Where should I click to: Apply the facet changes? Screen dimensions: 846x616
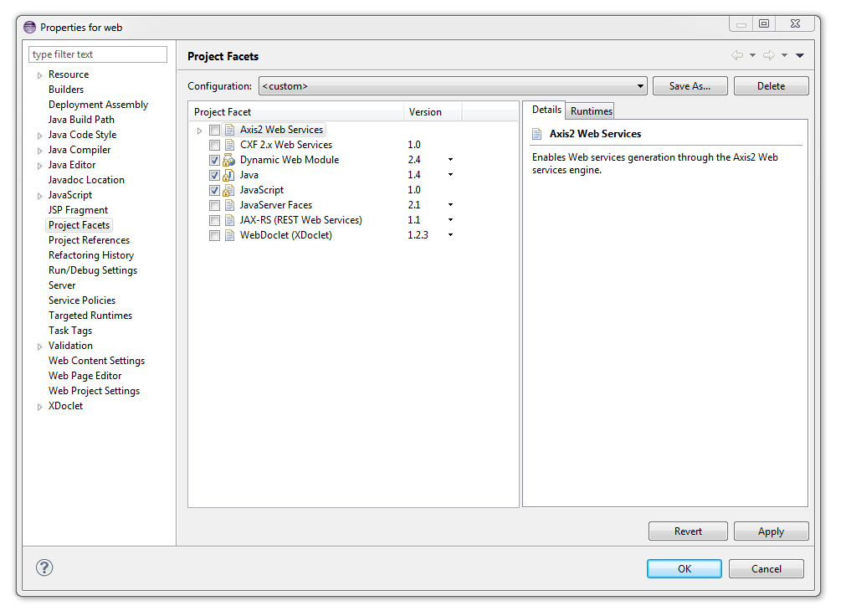[x=771, y=531]
